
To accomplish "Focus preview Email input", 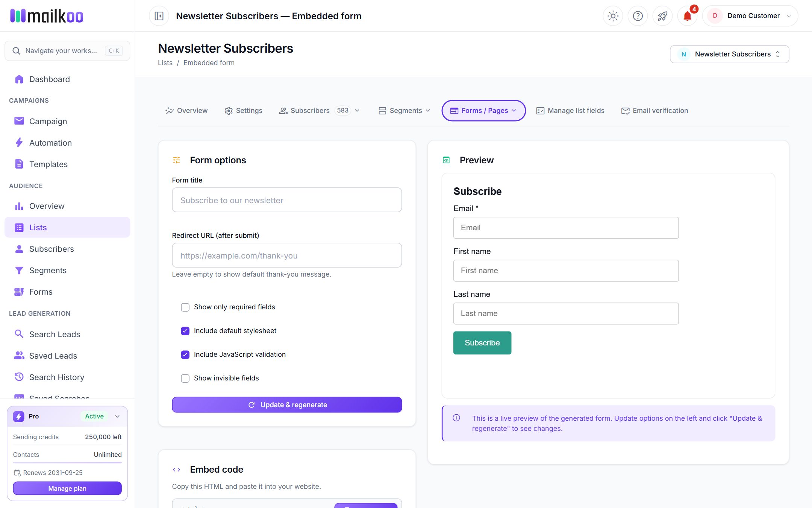I will tap(566, 228).
